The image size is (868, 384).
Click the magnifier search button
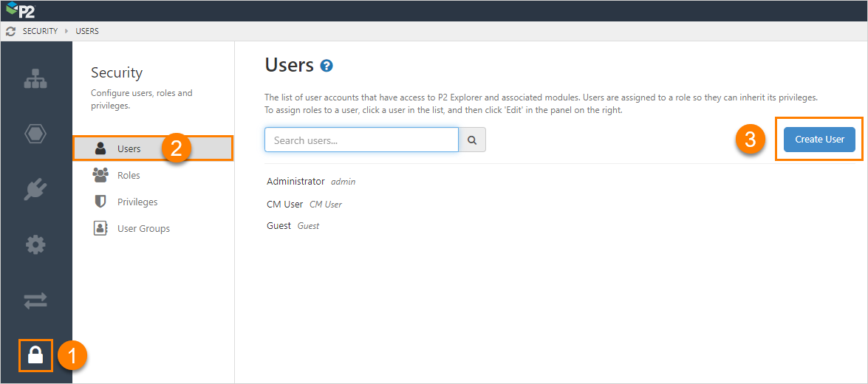[x=472, y=140]
